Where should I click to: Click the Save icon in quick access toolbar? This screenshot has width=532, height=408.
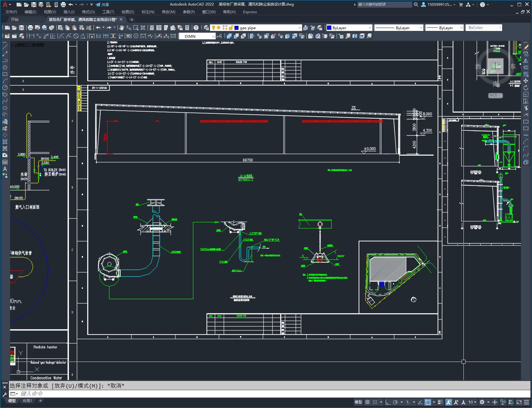(34, 4)
